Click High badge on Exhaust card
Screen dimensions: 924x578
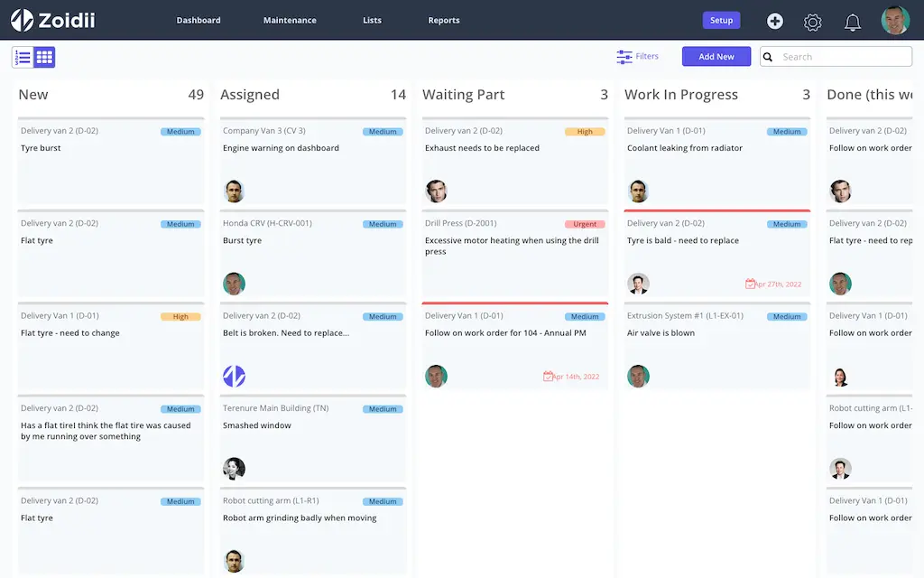[585, 132]
